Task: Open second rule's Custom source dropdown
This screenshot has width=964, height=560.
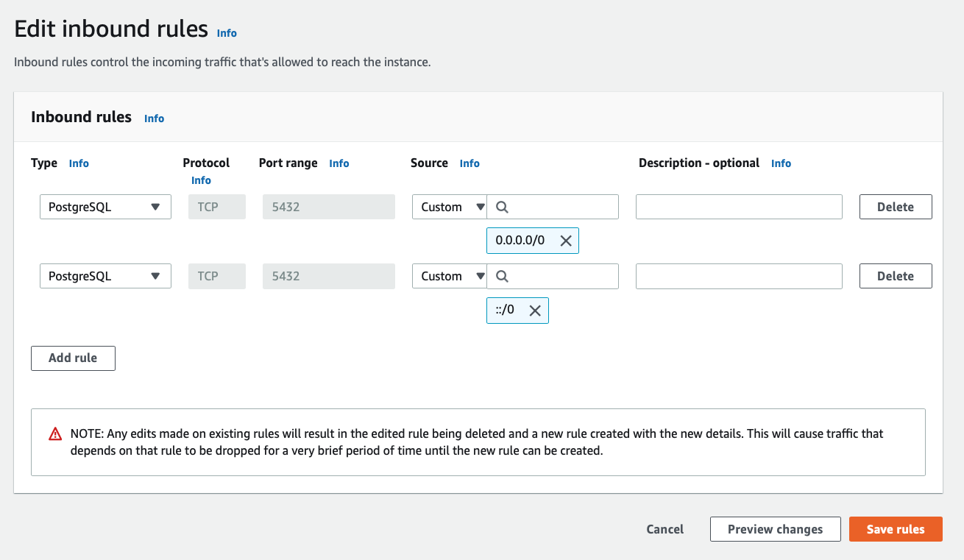Action: [450, 277]
